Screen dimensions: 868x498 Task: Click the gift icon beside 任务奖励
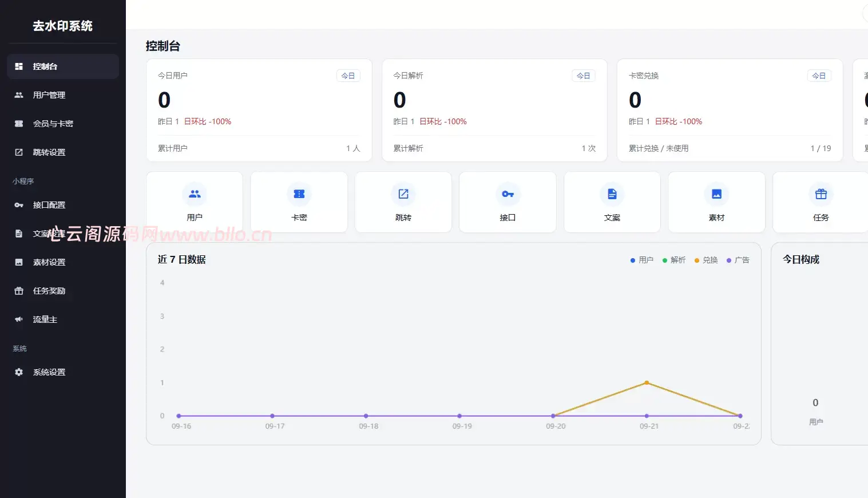(x=19, y=291)
